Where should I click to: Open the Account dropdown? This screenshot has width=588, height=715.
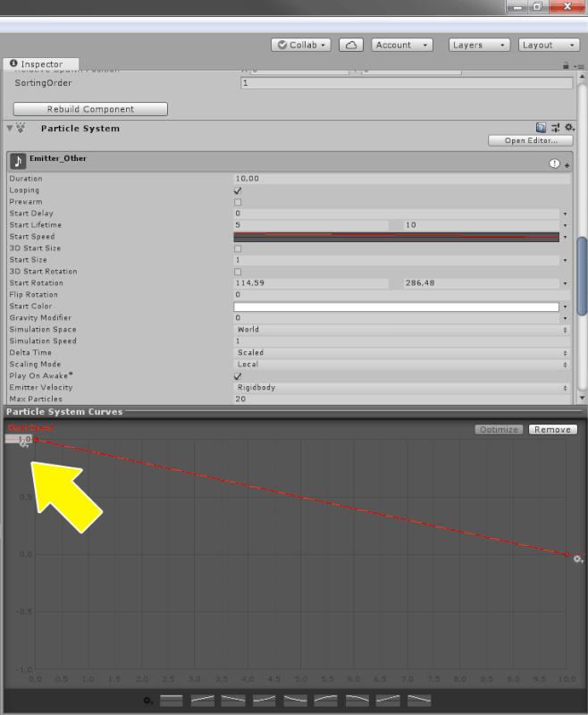[401, 45]
